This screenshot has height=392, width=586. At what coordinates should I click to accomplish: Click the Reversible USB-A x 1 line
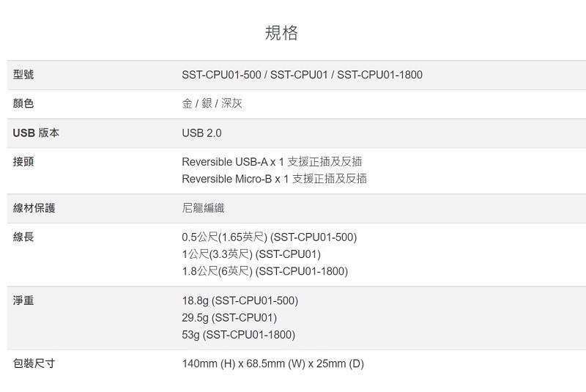(272, 161)
